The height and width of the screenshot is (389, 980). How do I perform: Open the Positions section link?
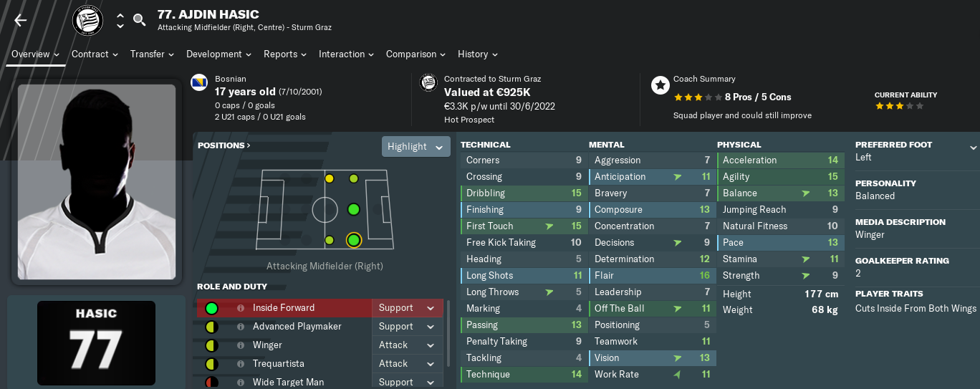coord(224,145)
